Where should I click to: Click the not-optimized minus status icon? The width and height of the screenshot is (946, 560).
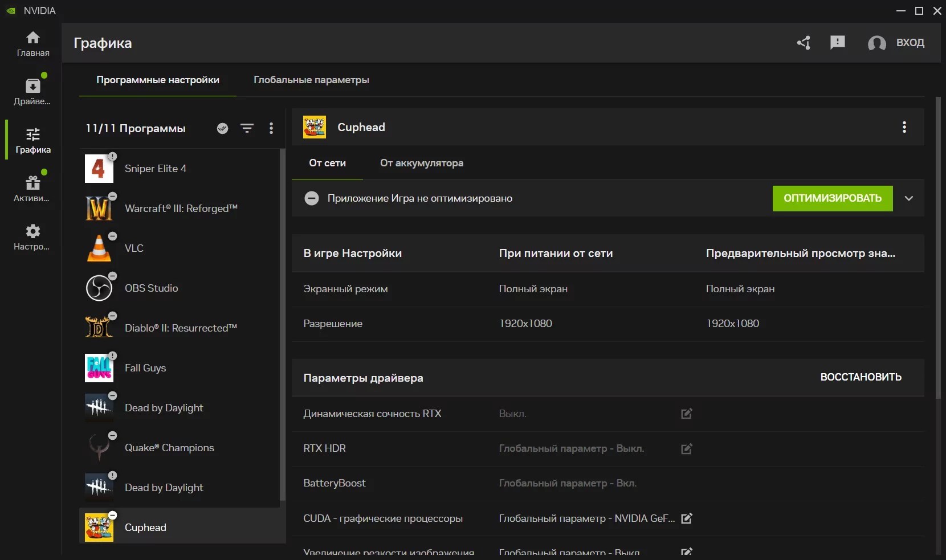[x=312, y=198]
